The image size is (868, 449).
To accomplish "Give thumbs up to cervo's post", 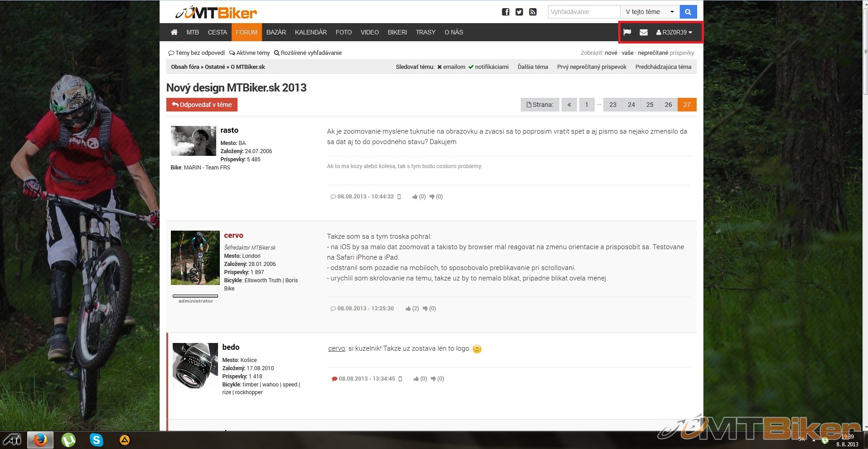I will coord(408,309).
